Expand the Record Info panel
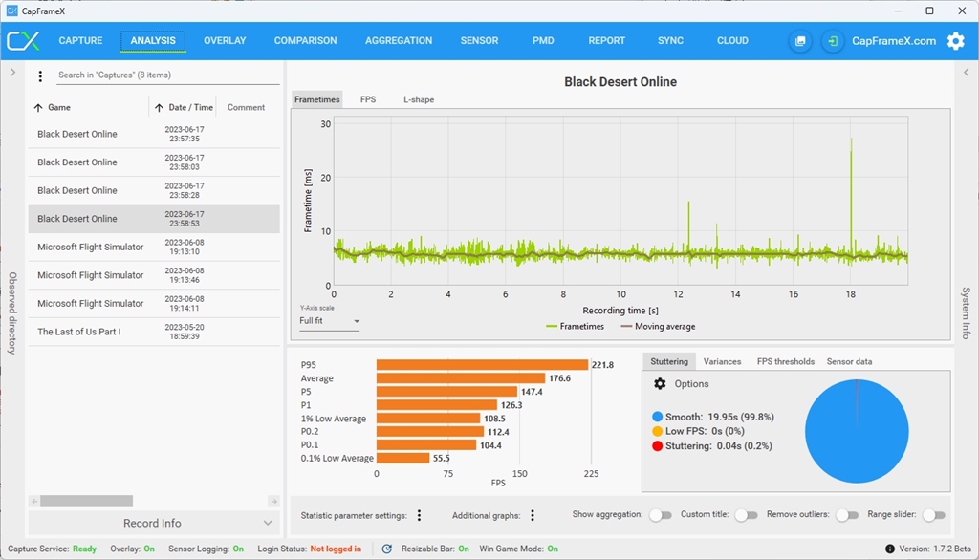The width and height of the screenshot is (979, 560). (x=154, y=523)
